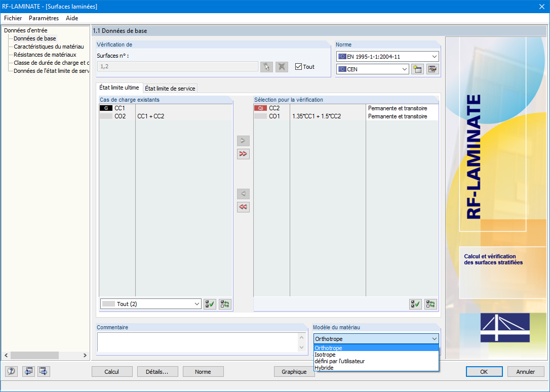This screenshot has width=550, height=392.
Task: Choose Hybride material model option
Action: point(376,368)
